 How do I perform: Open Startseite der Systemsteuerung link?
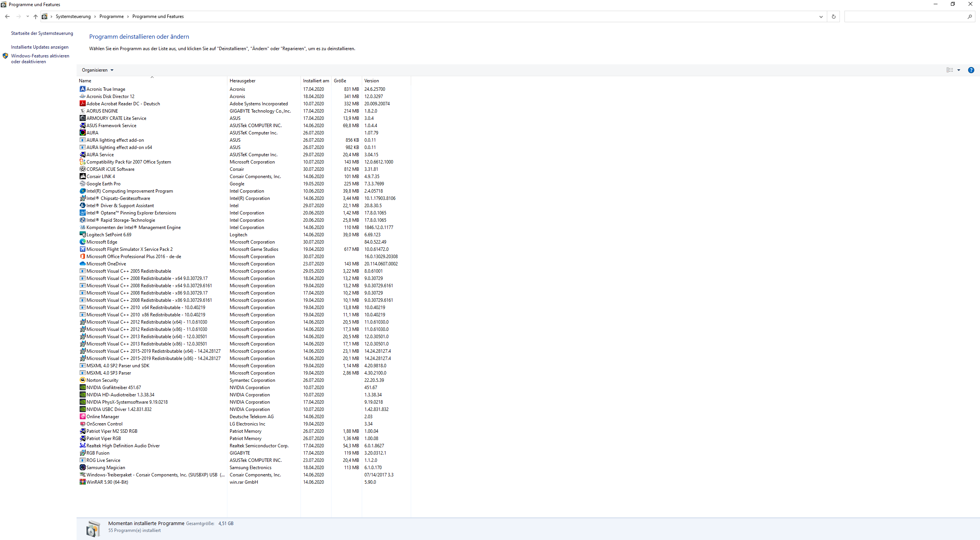(42, 33)
